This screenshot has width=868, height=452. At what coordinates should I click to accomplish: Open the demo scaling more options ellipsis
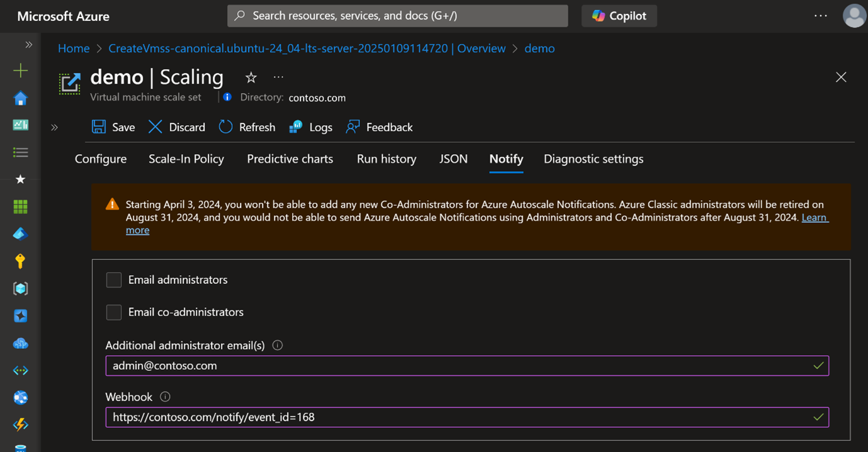coord(278,77)
